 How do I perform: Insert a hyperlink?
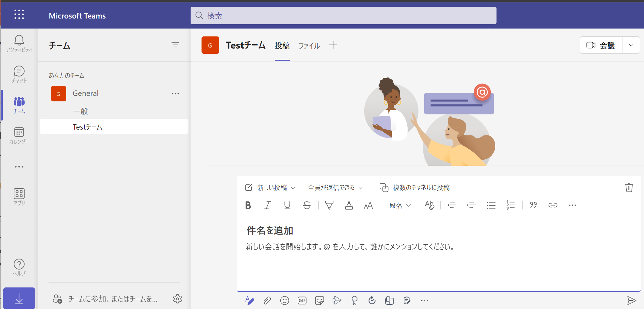pos(553,205)
